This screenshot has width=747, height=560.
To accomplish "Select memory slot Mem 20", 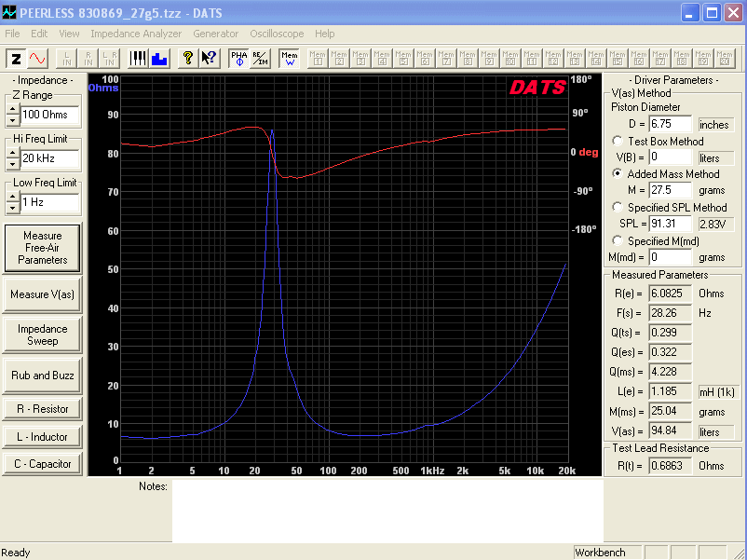I will (725, 58).
